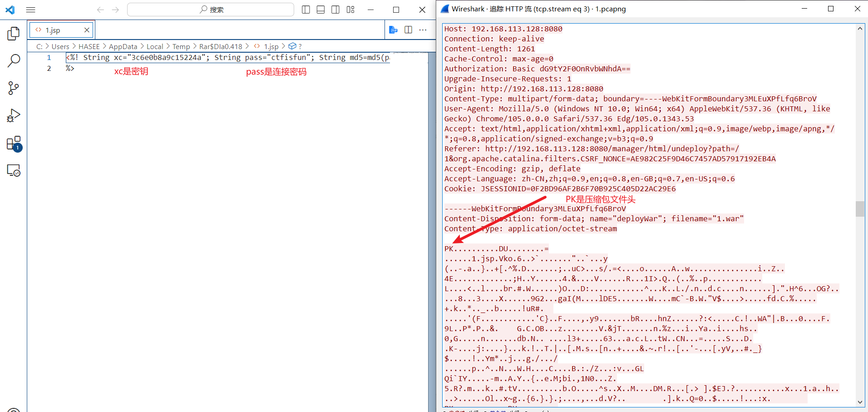
Task: Click the HASEE breadcrumb segment
Action: pyautogui.click(x=89, y=46)
